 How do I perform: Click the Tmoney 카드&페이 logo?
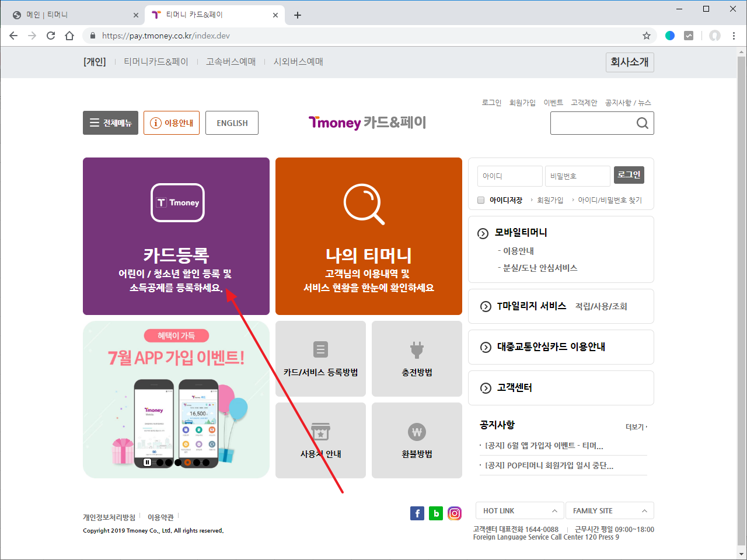point(367,123)
